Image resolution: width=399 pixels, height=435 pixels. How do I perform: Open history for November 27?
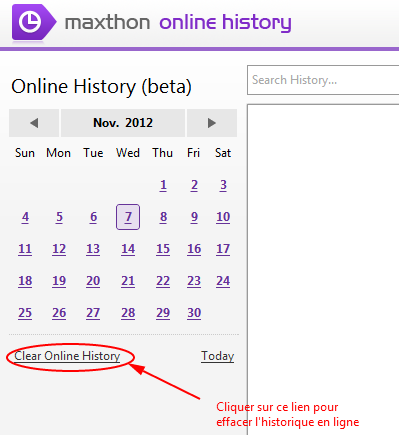[x=93, y=313]
